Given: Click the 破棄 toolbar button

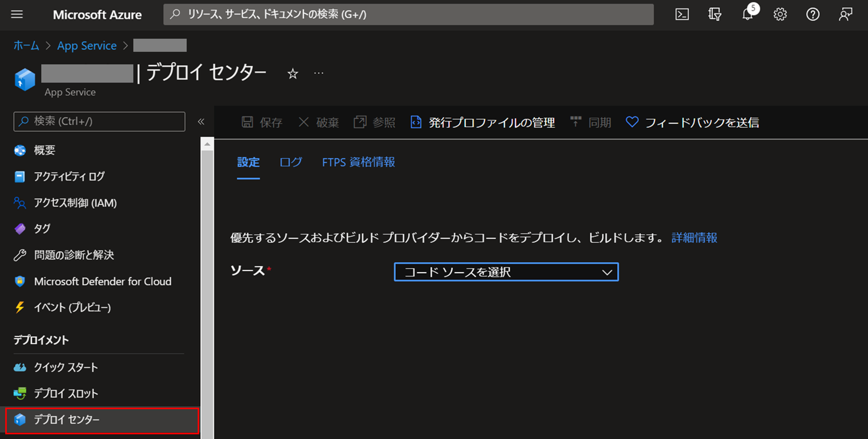Looking at the screenshot, I should pyautogui.click(x=319, y=122).
